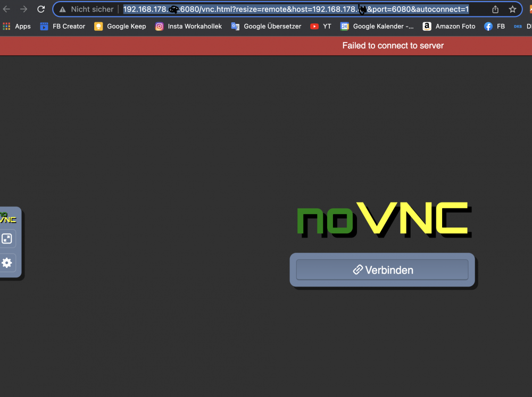
Task: Open noVNC settings gear in control bar
Action: [x=7, y=263]
